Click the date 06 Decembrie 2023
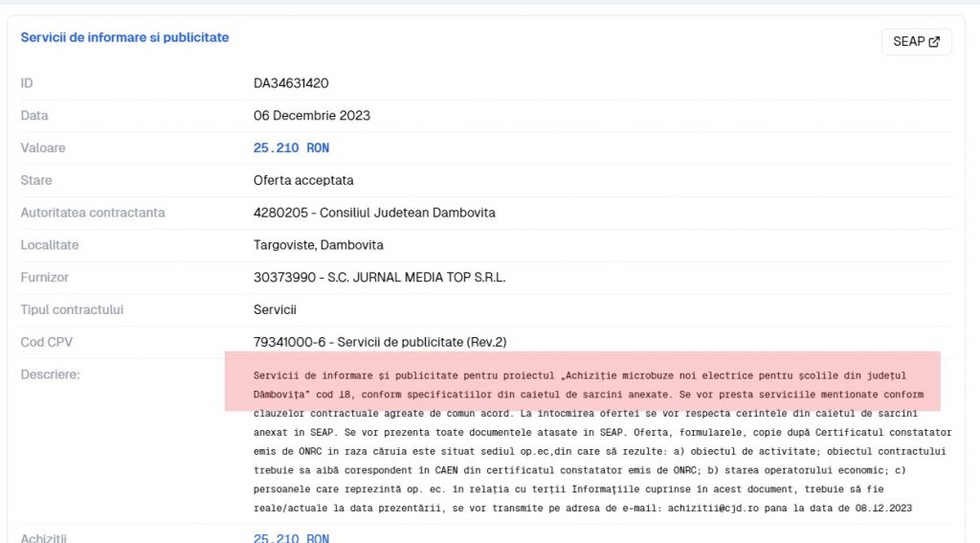 (x=311, y=116)
